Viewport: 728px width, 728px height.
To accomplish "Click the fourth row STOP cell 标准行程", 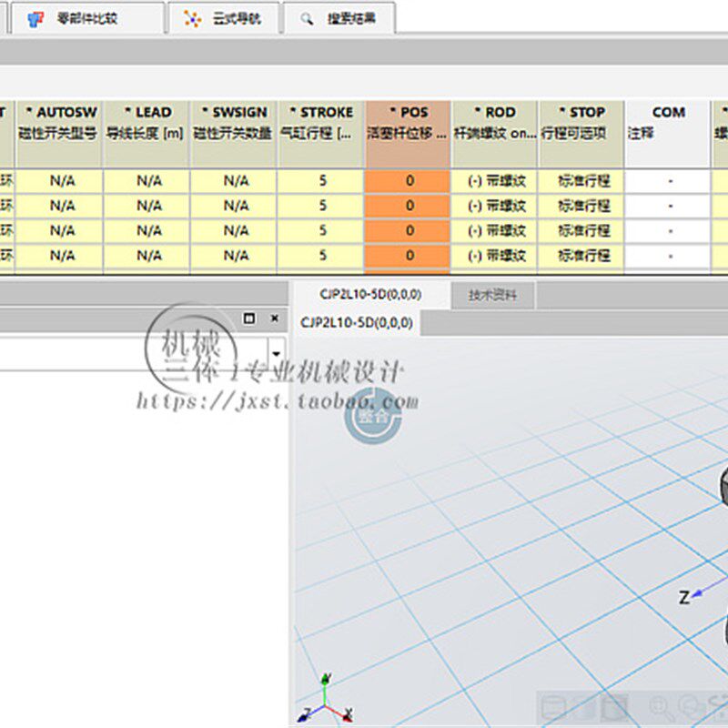I will click(581, 256).
